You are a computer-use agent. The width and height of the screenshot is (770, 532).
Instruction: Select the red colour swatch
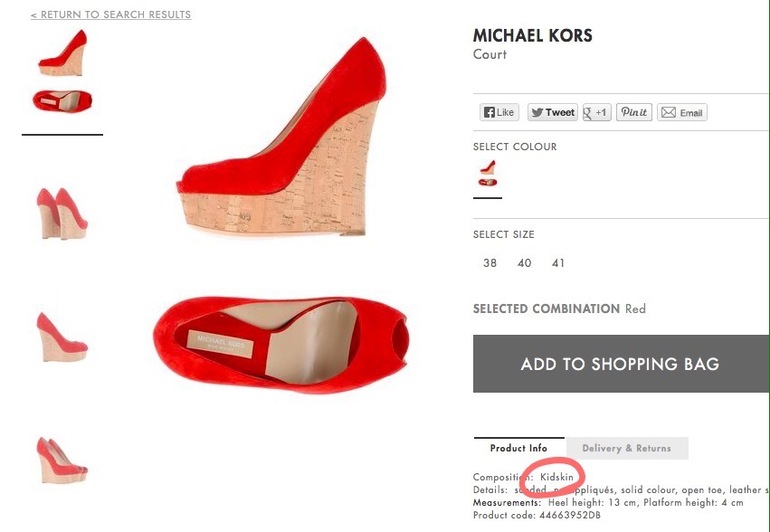487,174
